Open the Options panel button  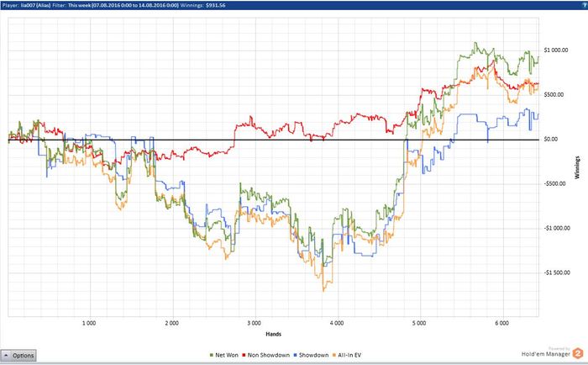(18, 355)
